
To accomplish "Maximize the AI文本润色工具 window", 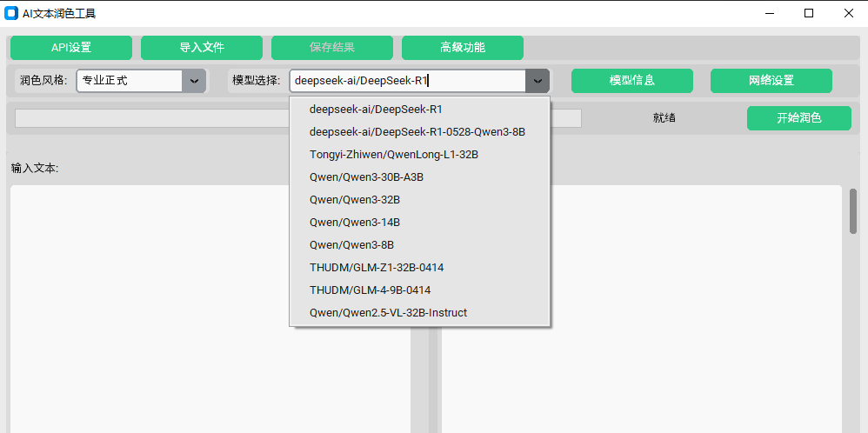I will [809, 13].
